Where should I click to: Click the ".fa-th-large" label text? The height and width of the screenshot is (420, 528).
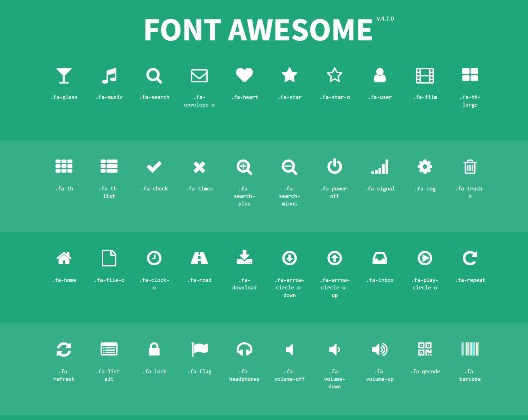point(470,101)
